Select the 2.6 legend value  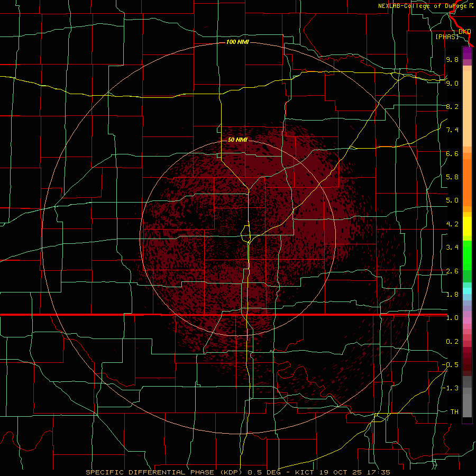pyautogui.click(x=452, y=271)
